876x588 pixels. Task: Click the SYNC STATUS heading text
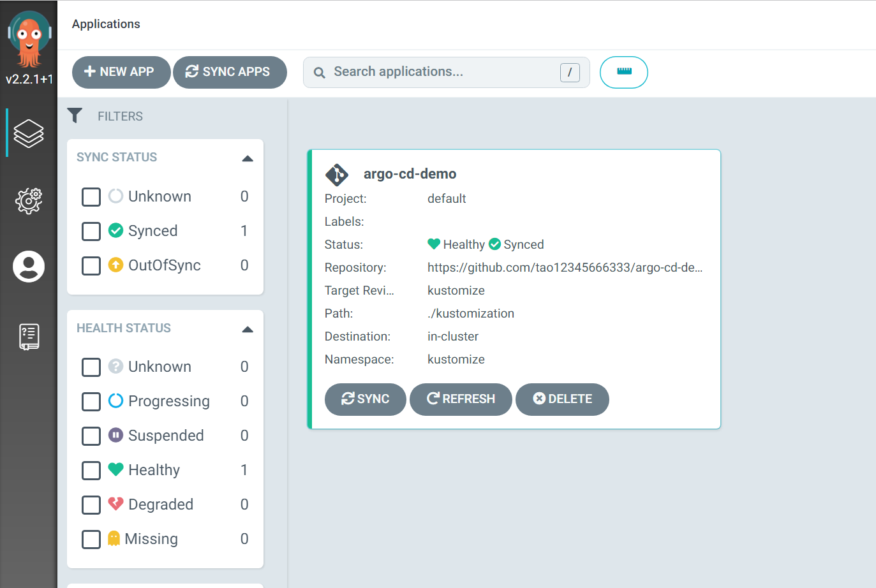tap(117, 158)
